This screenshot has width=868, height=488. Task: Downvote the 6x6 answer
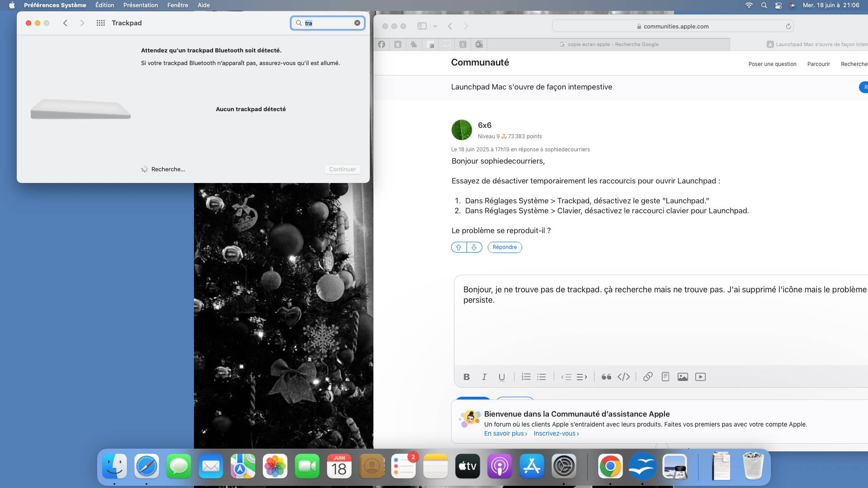pyautogui.click(x=474, y=247)
